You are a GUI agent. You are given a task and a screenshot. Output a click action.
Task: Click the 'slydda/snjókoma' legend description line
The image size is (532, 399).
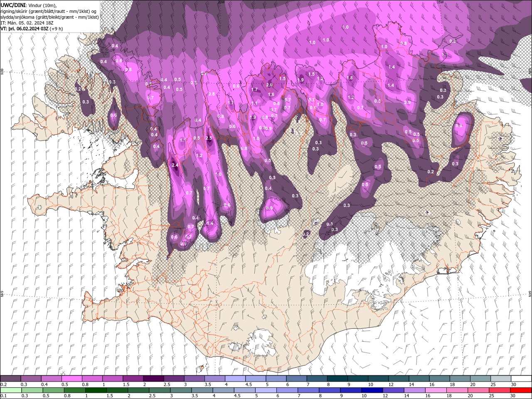[x=49, y=17]
